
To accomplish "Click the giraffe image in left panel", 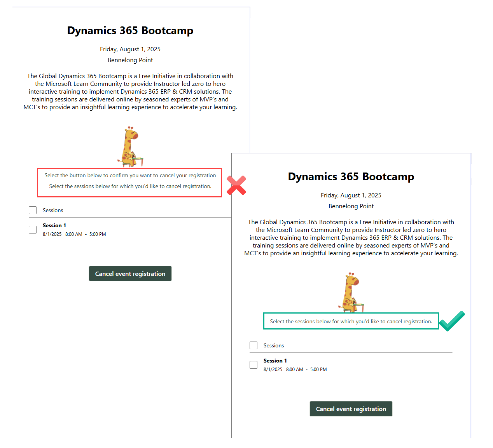I will point(130,146).
